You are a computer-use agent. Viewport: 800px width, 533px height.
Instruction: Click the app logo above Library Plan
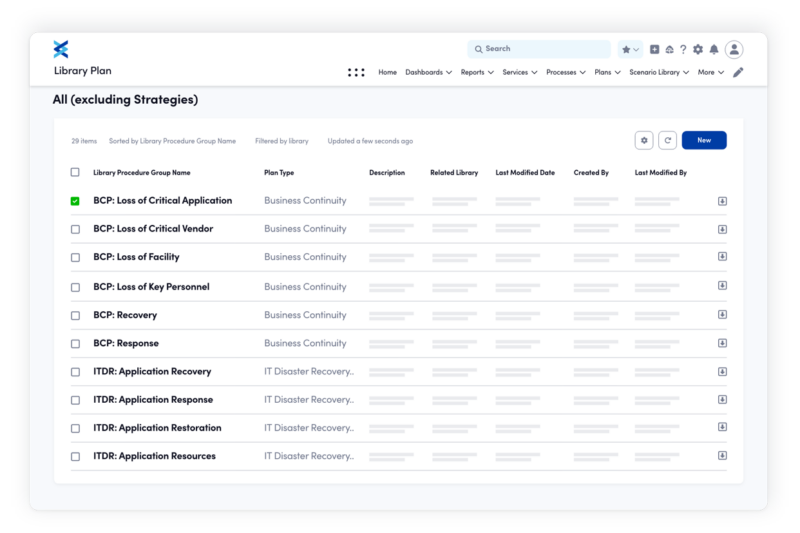coord(61,49)
